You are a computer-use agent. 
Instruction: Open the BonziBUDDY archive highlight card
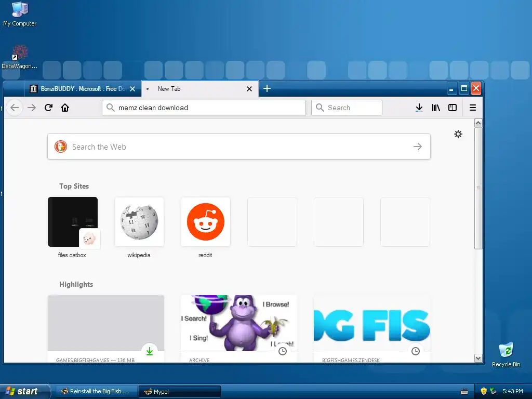pos(239,329)
